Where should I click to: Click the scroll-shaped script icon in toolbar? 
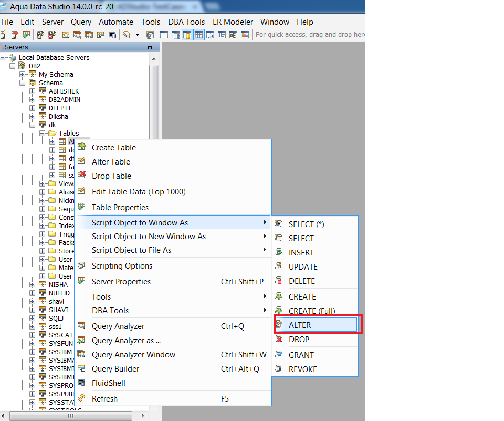point(150,35)
